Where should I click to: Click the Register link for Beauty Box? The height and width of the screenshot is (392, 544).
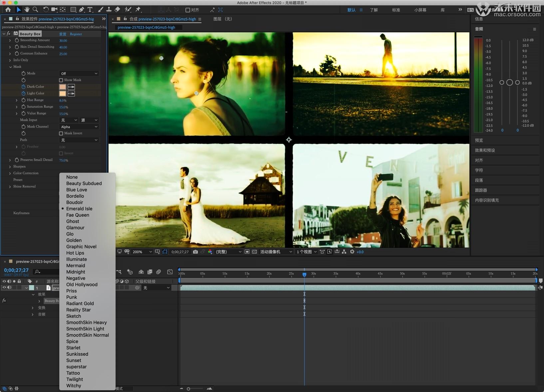point(76,34)
